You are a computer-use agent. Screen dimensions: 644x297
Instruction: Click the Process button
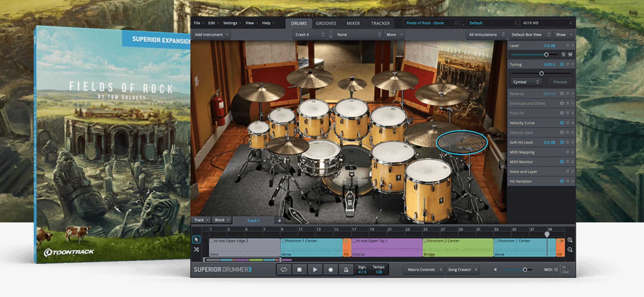pyautogui.click(x=560, y=82)
